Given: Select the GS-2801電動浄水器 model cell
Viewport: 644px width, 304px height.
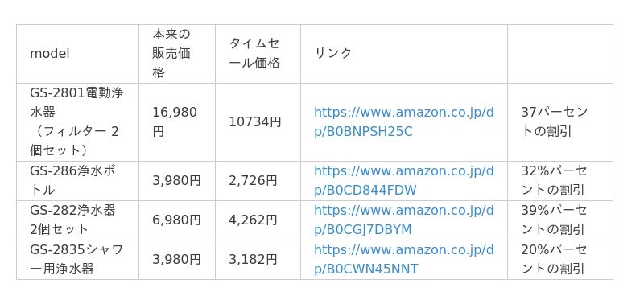Looking at the screenshot, I should pyautogui.click(x=77, y=122).
